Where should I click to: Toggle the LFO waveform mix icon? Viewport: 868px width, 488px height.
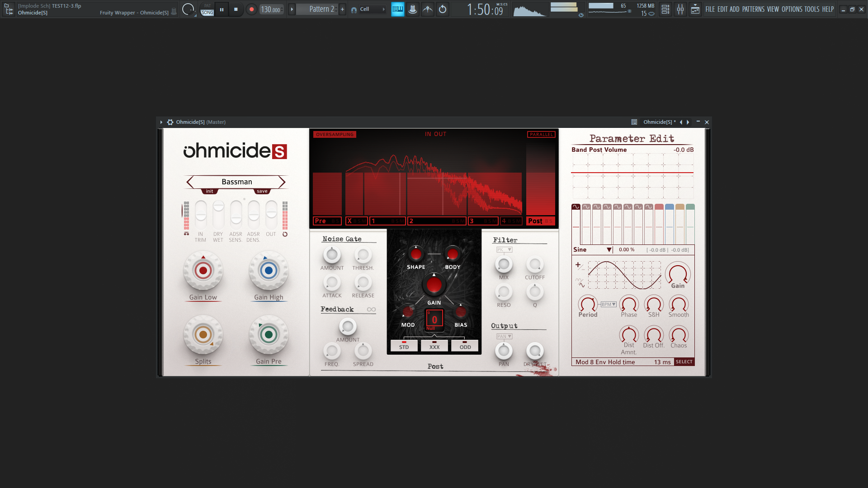point(580,283)
